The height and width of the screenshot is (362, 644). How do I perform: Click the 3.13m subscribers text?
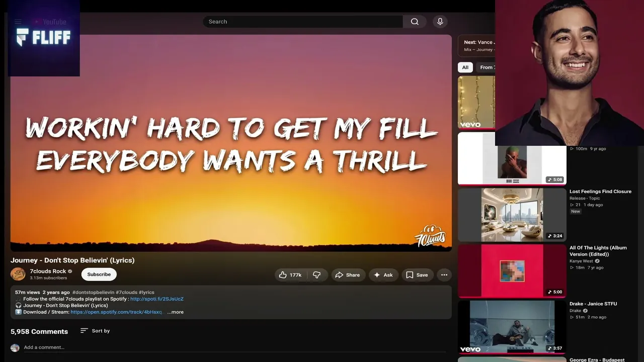48,278
